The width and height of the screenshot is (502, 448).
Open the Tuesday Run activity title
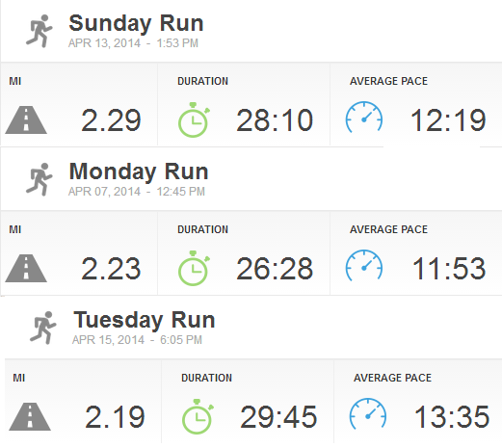145,320
